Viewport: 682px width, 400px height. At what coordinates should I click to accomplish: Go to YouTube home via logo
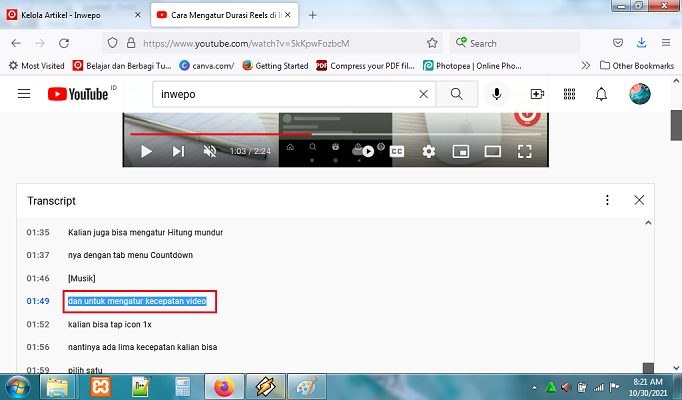[x=78, y=94]
